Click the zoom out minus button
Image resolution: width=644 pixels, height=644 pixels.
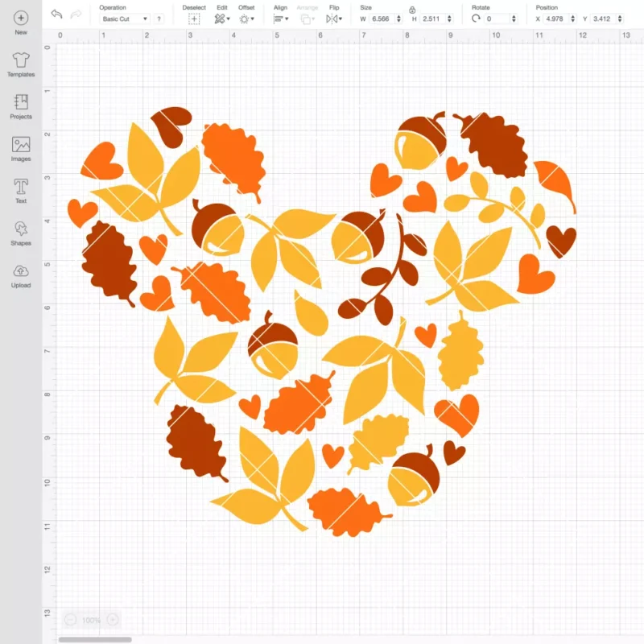click(x=70, y=620)
